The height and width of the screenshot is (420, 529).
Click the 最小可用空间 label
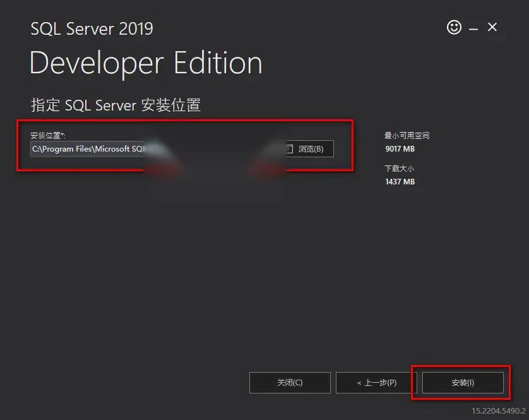[x=407, y=135]
